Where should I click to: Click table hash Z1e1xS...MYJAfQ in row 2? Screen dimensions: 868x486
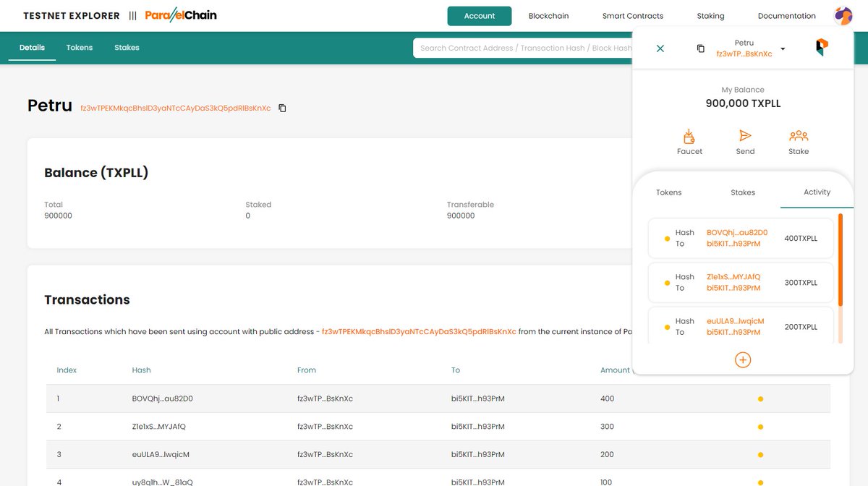tap(159, 427)
